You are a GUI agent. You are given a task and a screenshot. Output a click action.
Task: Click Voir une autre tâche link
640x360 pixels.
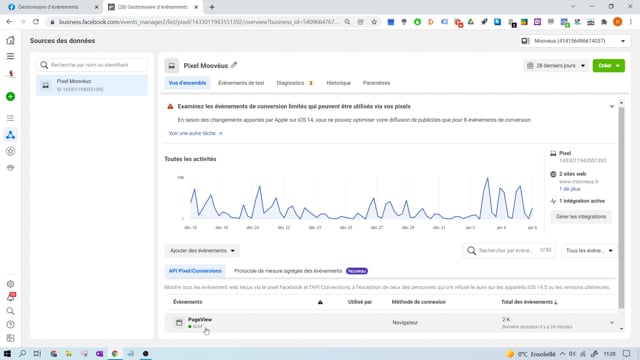tap(196, 133)
